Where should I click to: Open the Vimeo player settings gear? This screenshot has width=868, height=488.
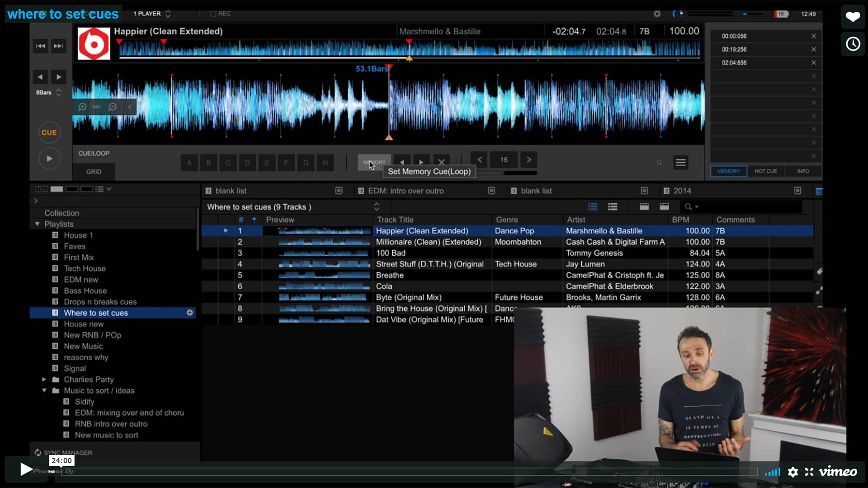coord(793,472)
